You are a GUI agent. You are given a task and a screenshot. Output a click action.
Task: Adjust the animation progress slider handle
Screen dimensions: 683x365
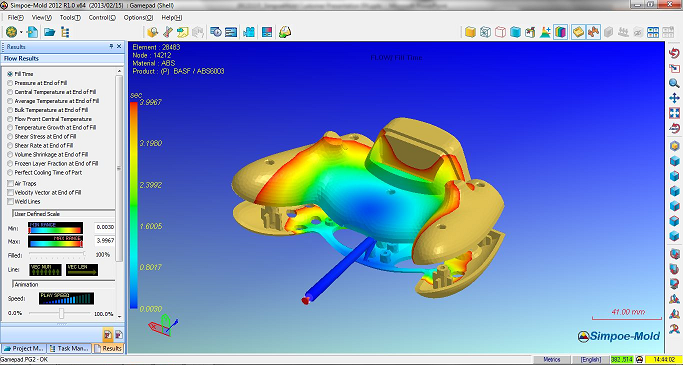point(61,314)
